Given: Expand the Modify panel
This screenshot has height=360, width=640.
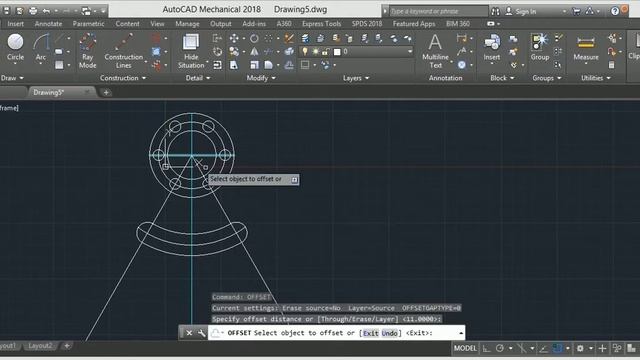Looking at the screenshot, I should [x=261, y=78].
